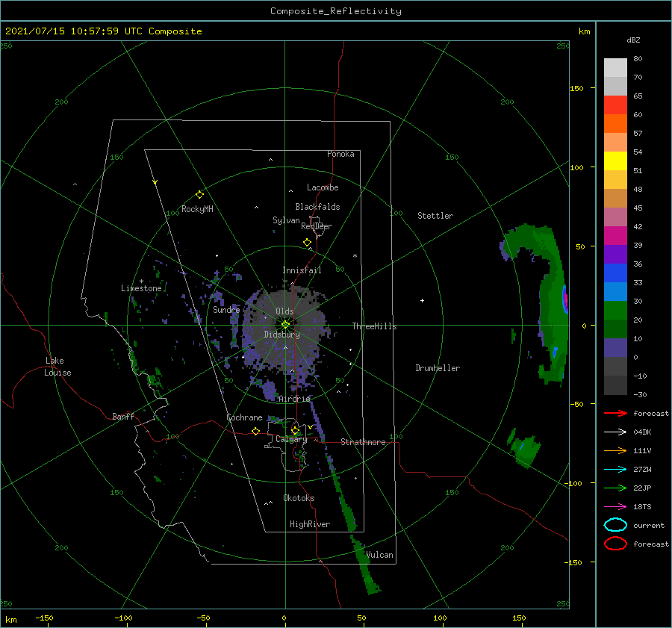Select the 65 dBZ red swatch
672x628 pixels.
click(x=615, y=105)
